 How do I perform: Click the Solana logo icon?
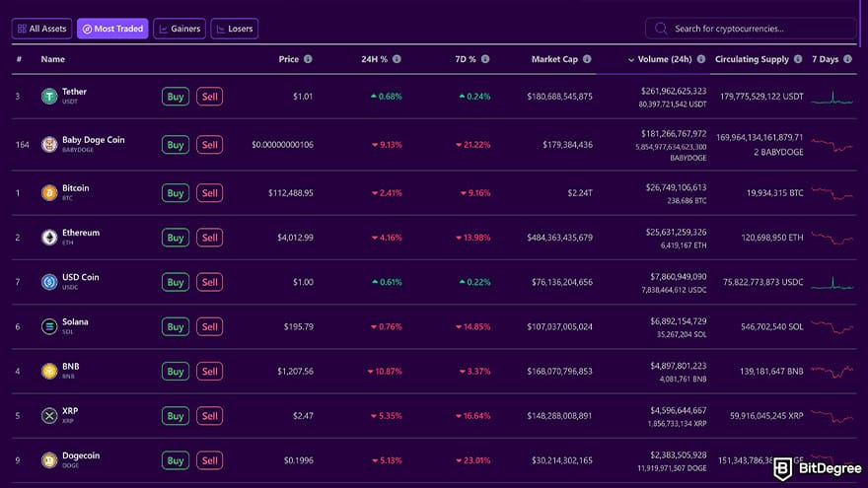(x=49, y=326)
